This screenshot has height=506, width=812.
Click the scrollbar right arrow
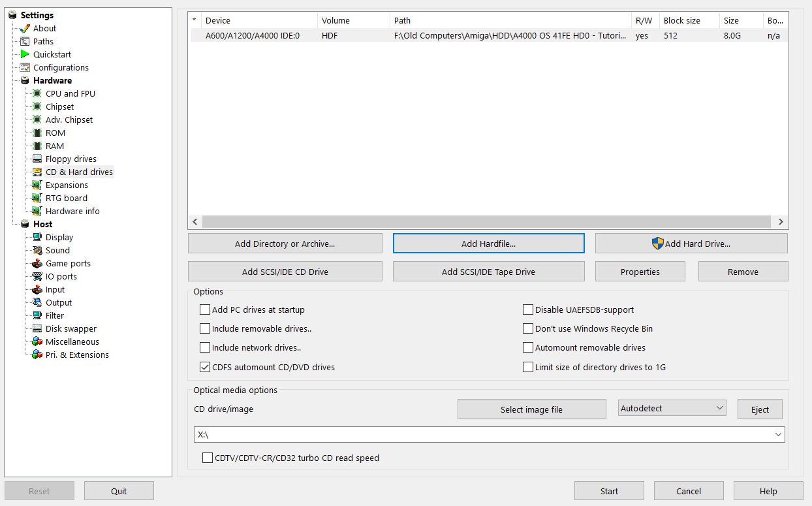pos(781,222)
